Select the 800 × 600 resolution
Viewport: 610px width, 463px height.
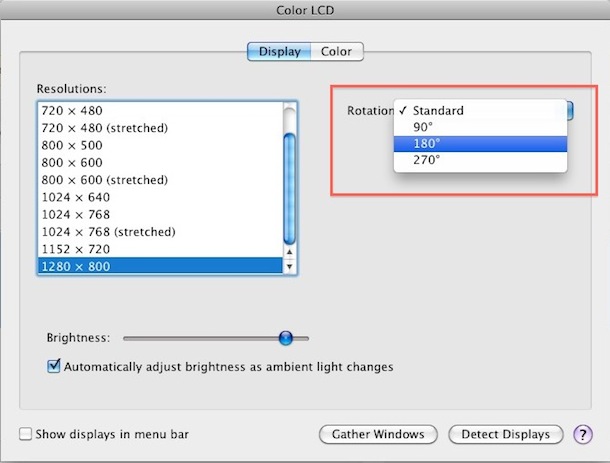click(x=161, y=162)
